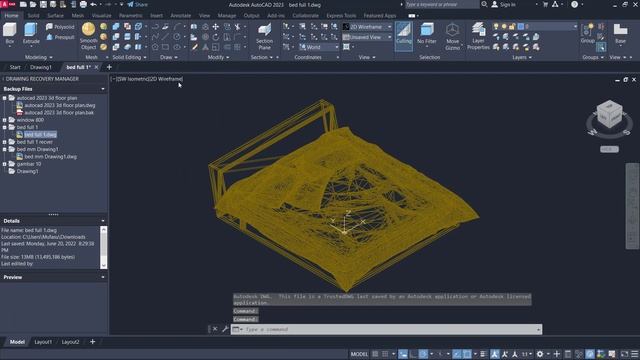The height and width of the screenshot is (360, 640).
Task: Open the Annotate ribbon tab
Action: (x=180, y=16)
